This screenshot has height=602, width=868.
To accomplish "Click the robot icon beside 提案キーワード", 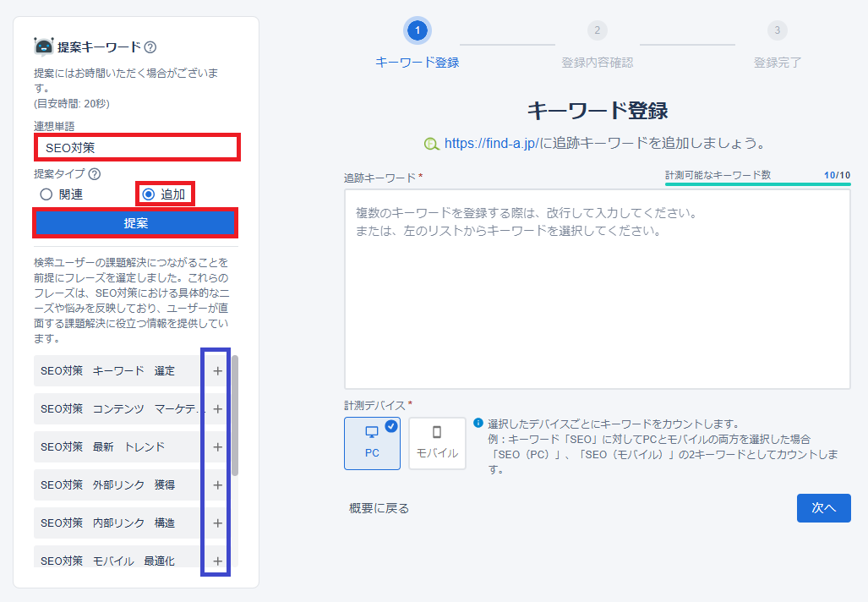I will (x=43, y=47).
